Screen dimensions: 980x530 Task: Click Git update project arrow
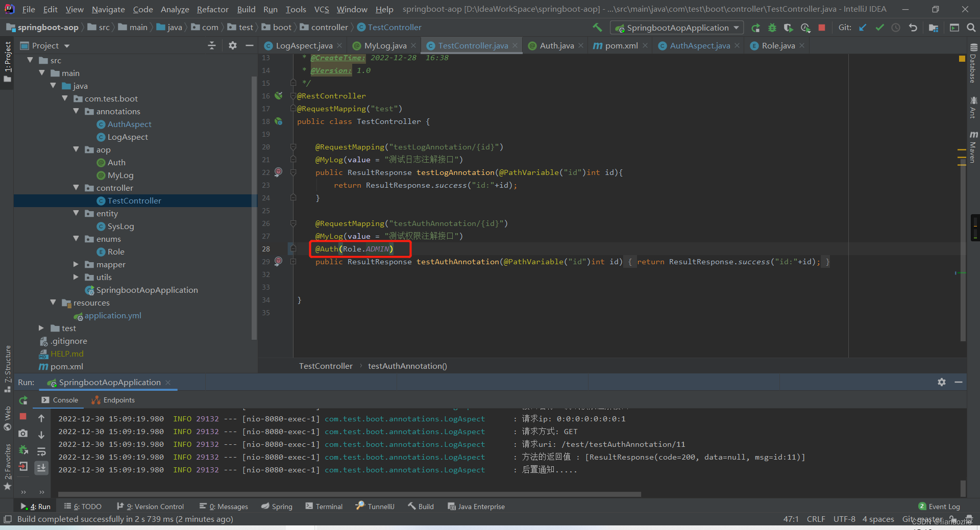click(x=863, y=28)
